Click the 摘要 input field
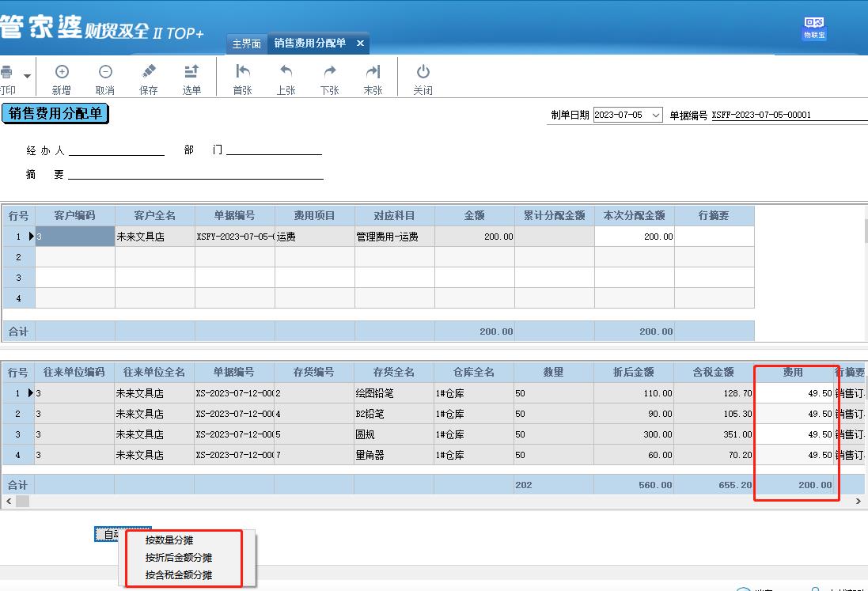The image size is (868, 591). pyautogui.click(x=195, y=174)
